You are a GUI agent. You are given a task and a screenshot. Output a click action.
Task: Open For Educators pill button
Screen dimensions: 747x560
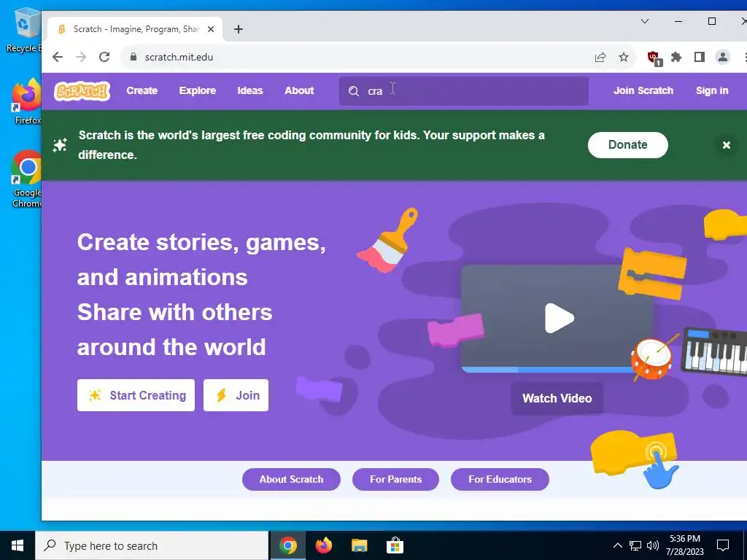point(500,479)
